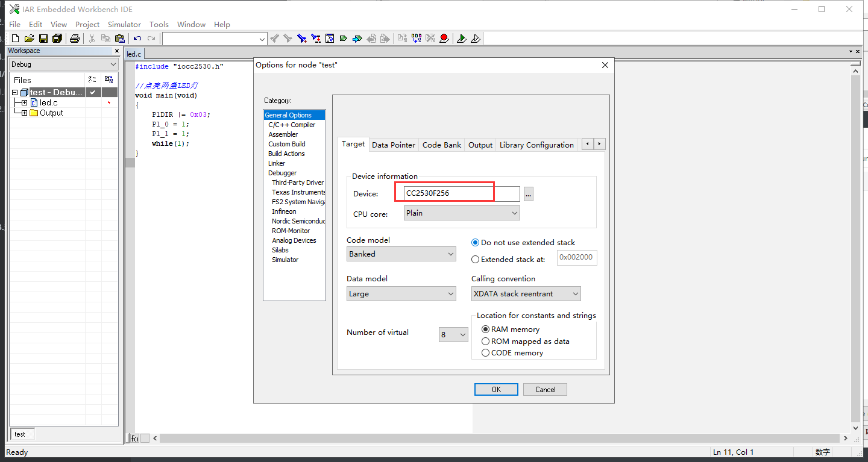Select C/C++ Compiler category
Image resolution: width=868 pixels, height=462 pixels.
coord(292,125)
